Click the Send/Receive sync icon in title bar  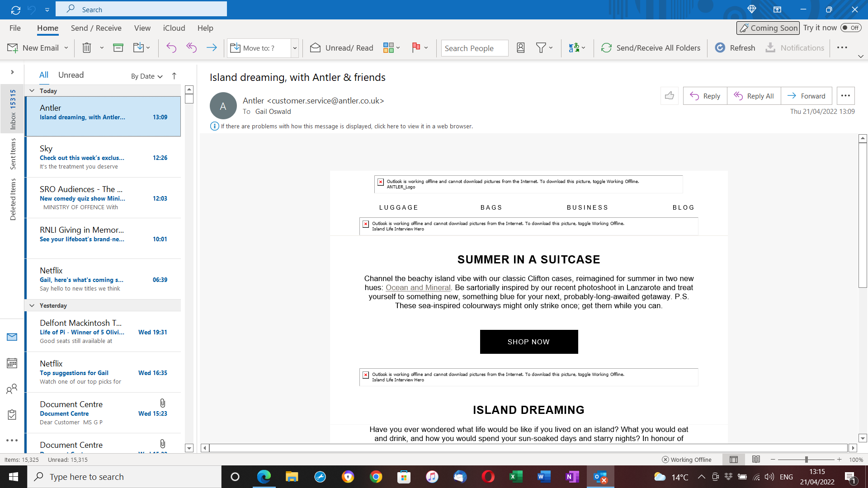(x=16, y=9)
